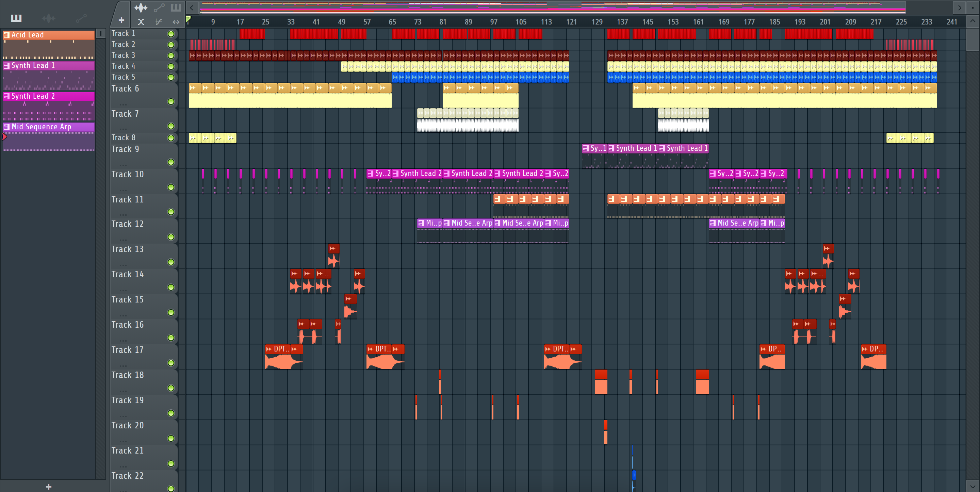Select audio clip focus in the playlist
The image size is (980, 492).
pyautogui.click(x=141, y=7)
